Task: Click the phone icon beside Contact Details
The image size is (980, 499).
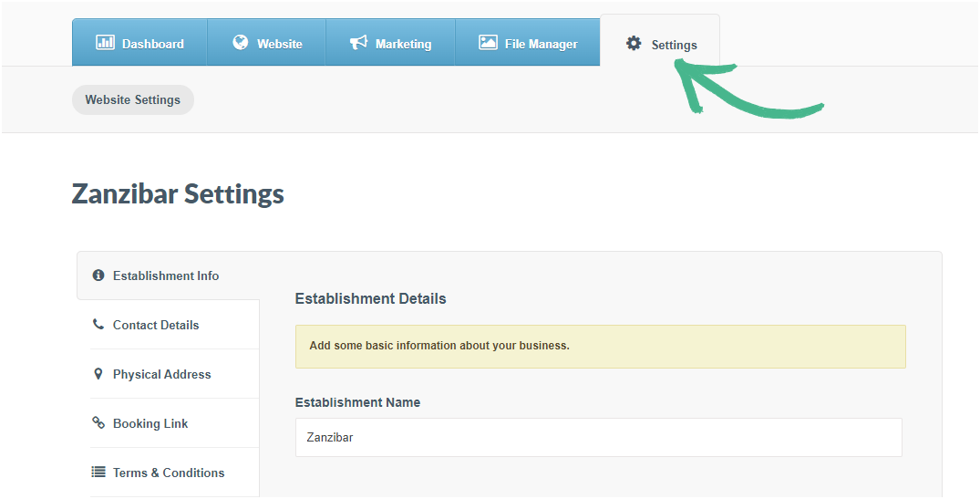Action: (x=98, y=325)
